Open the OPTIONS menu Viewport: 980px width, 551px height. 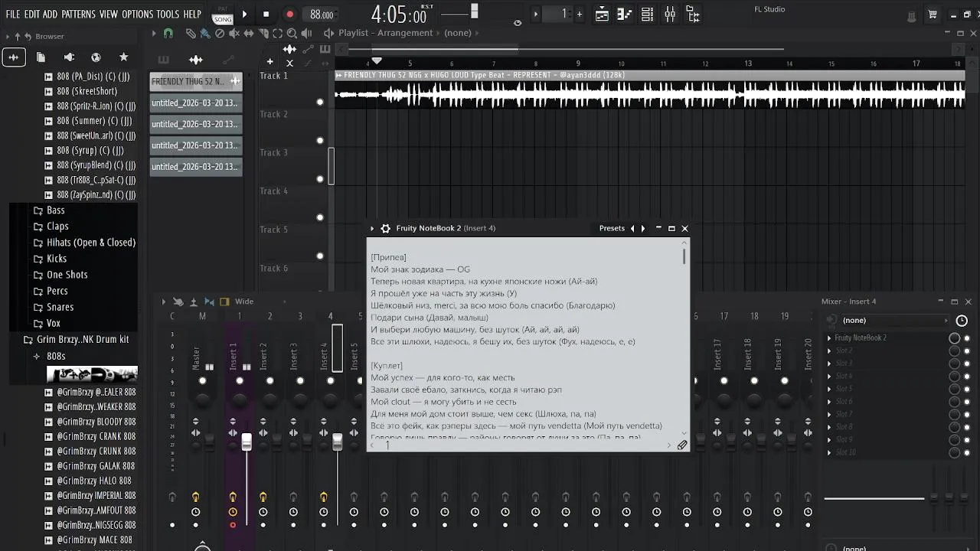pyautogui.click(x=138, y=14)
